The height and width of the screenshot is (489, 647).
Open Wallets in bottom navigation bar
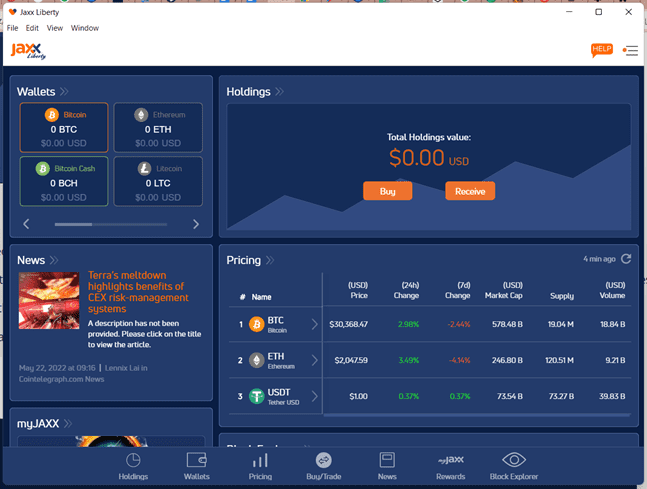(x=197, y=466)
